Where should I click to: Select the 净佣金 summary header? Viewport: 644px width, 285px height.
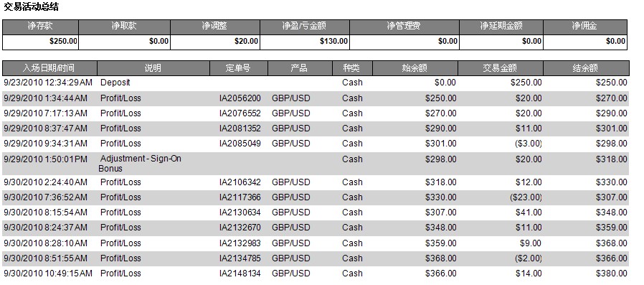(x=585, y=27)
